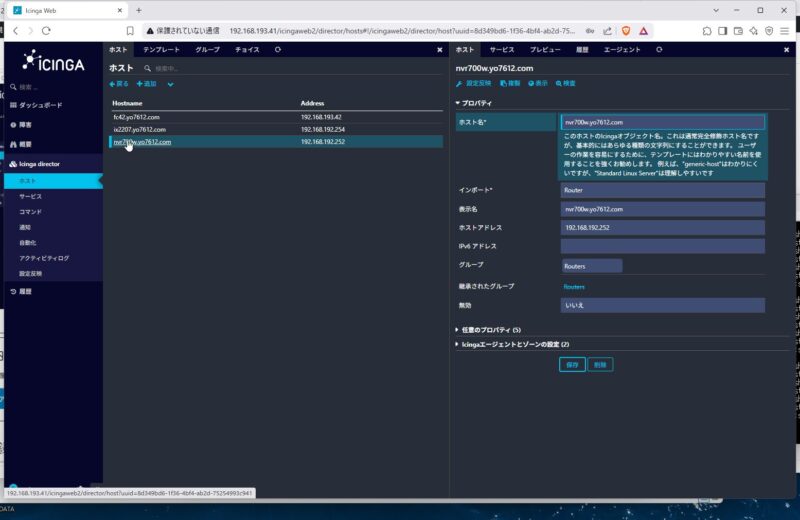The image size is (800, 520).
Task: Click the ホストアドレス input field
Action: click(662, 228)
